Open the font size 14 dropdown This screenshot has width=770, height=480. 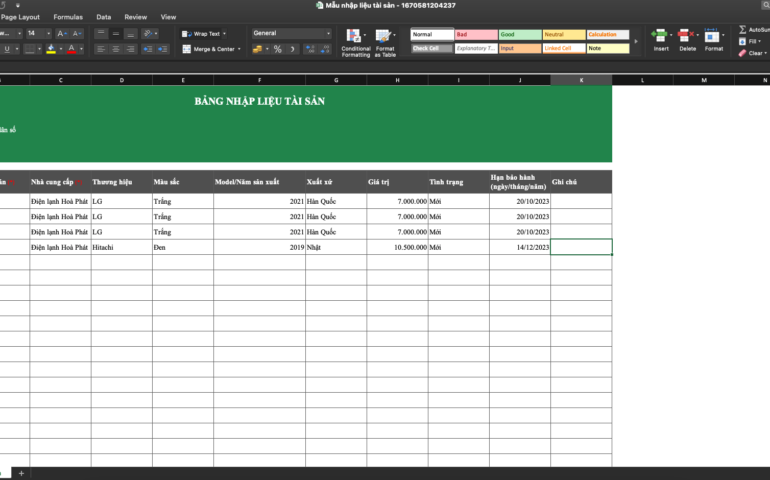(46, 33)
